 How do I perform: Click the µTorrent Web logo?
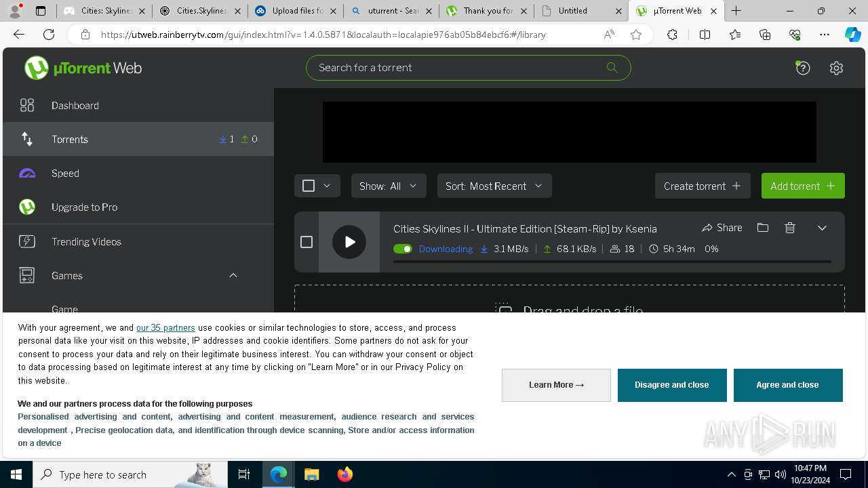(83, 68)
